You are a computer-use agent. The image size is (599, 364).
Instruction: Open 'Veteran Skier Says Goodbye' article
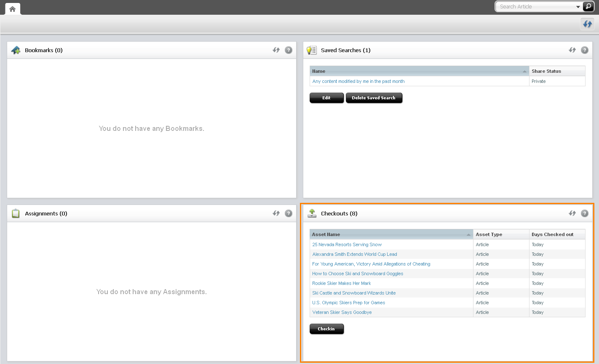point(342,312)
